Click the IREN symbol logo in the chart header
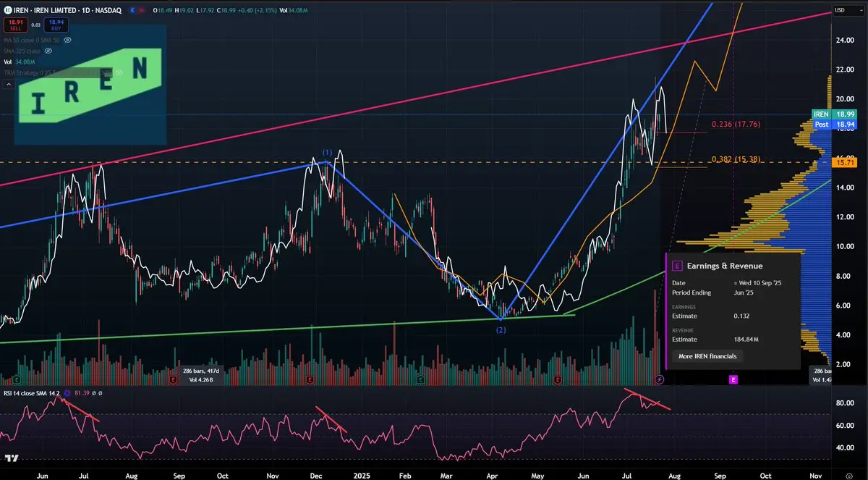 tap(8, 10)
